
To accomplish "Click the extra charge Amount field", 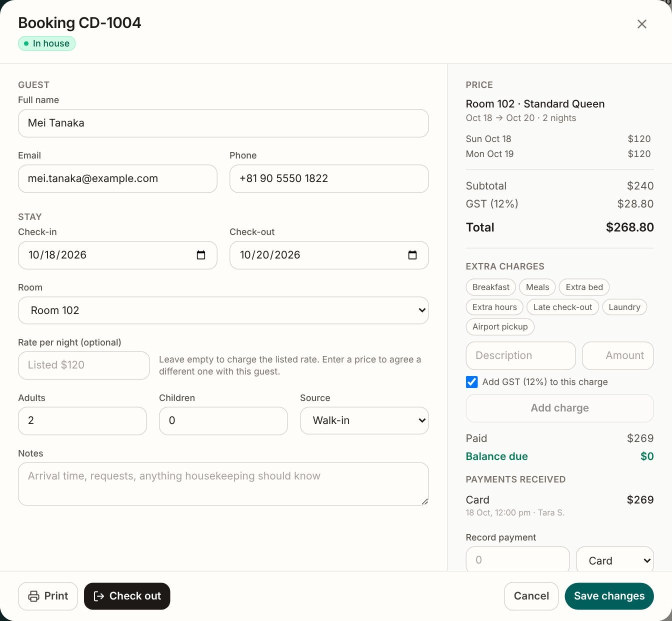I will coord(618,355).
